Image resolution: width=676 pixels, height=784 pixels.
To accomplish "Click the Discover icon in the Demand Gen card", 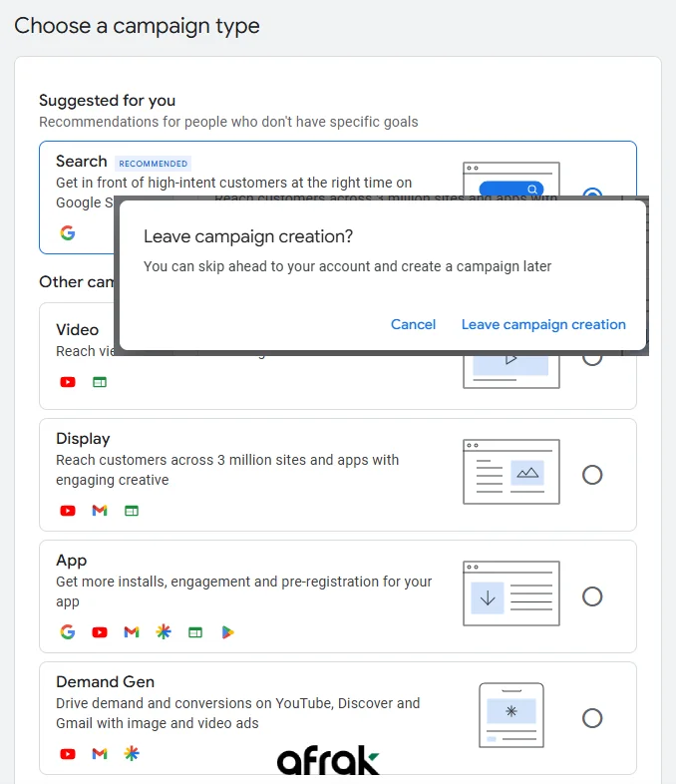I will 131,754.
